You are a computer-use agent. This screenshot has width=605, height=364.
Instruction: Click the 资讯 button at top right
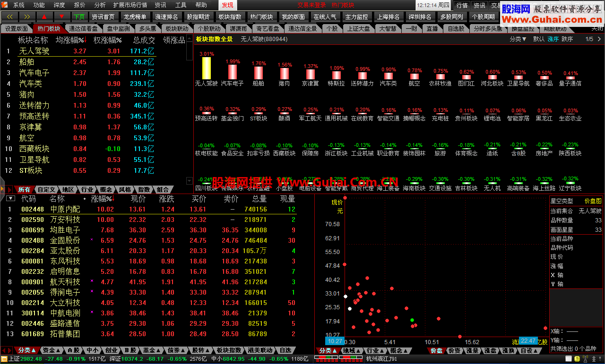pos(479,5)
